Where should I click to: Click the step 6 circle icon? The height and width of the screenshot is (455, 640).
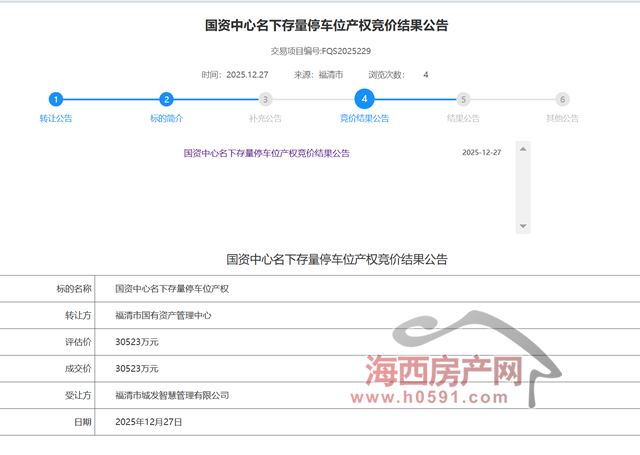tap(563, 99)
